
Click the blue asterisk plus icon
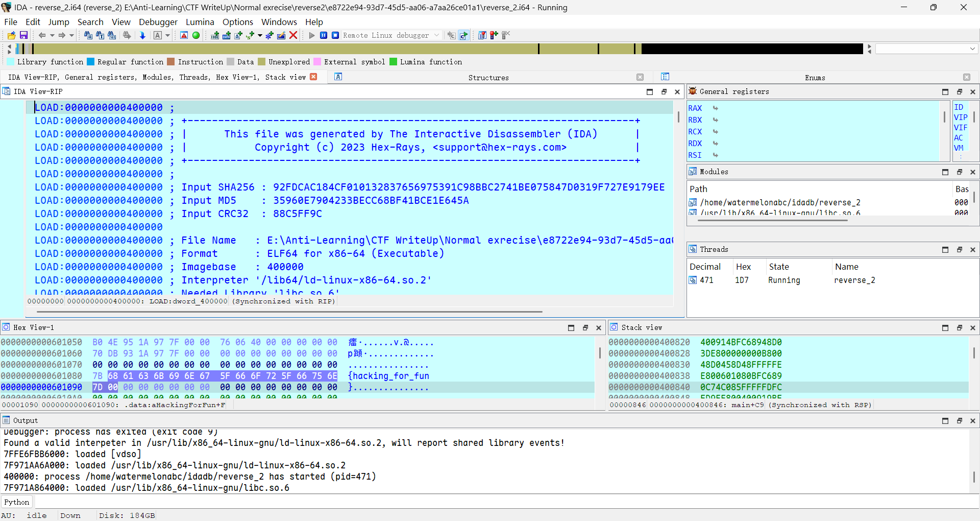click(269, 35)
